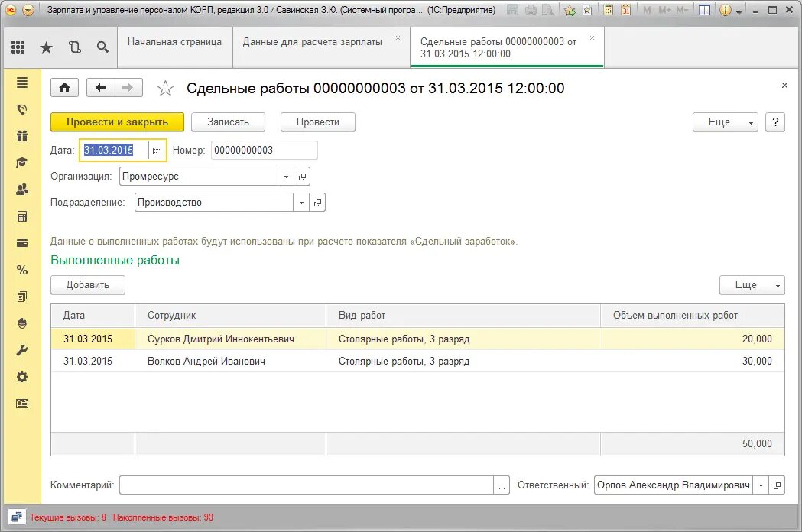Click into the Комментарий text field
802x532 pixels.
coord(307,485)
